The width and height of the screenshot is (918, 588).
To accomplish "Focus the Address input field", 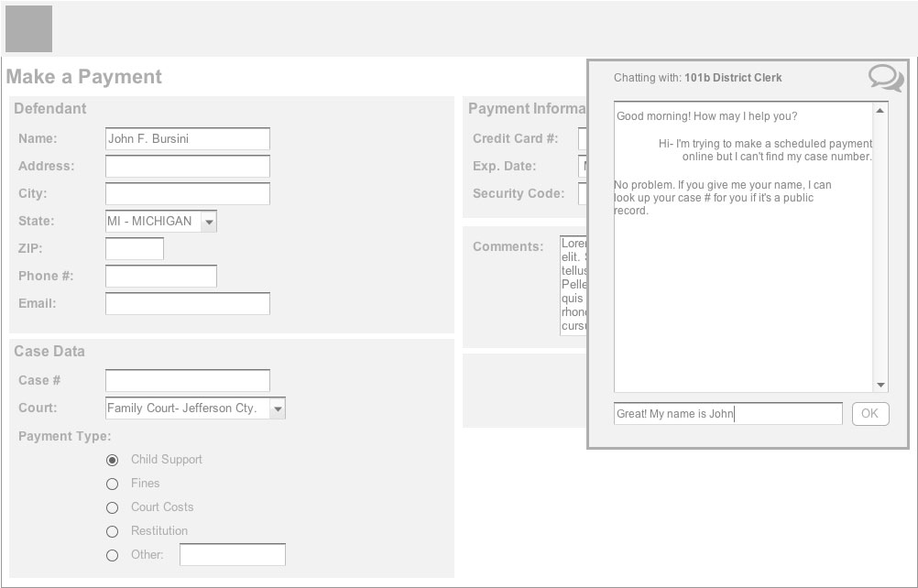I will pos(187,167).
